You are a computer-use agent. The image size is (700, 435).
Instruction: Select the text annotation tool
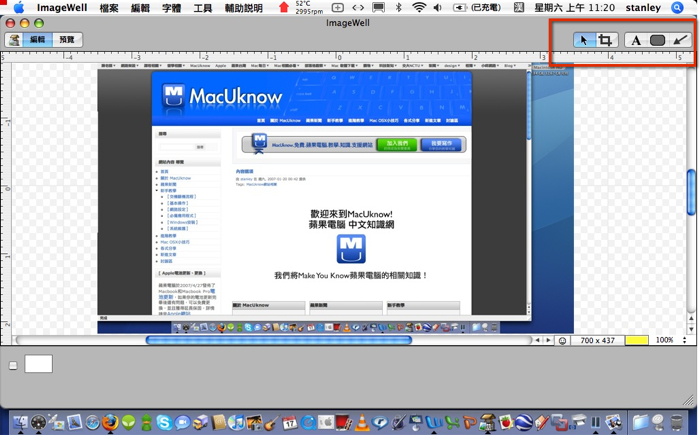coord(636,41)
